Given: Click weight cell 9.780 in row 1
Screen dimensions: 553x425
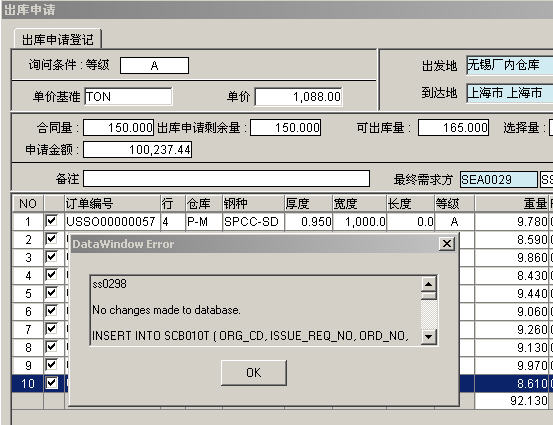Looking at the screenshot, I should 512,221.
